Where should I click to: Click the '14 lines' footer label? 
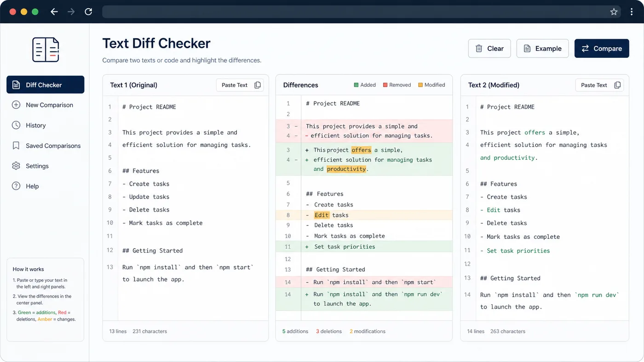(x=476, y=331)
